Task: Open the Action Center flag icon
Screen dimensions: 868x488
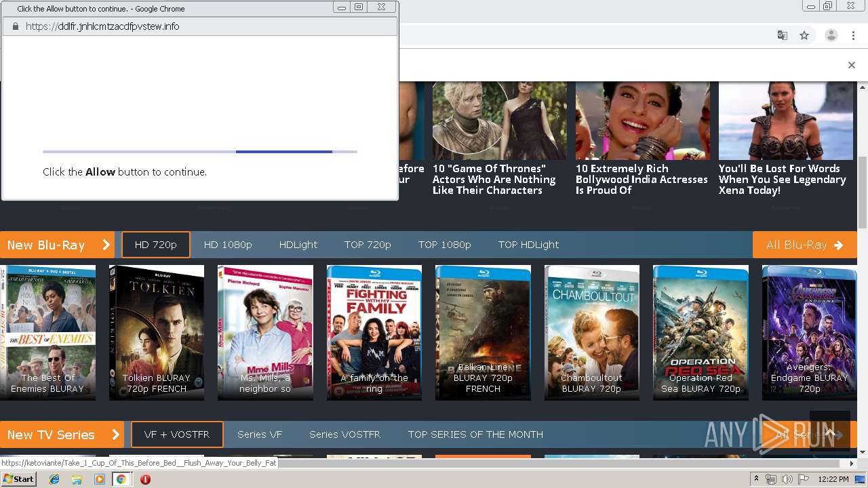Action: pos(803,479)
